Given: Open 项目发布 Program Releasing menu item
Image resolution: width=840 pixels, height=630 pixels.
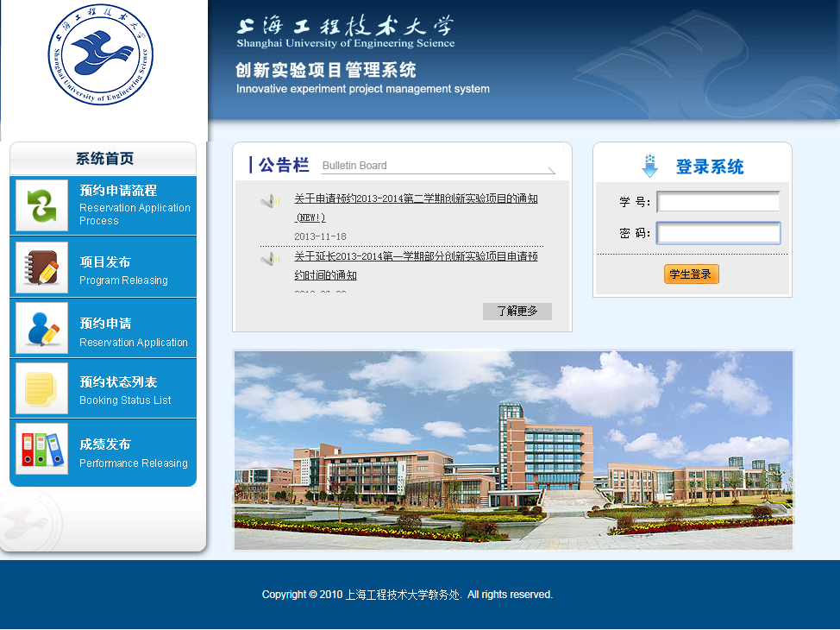Looking at the screenshot, I should 105,262.
